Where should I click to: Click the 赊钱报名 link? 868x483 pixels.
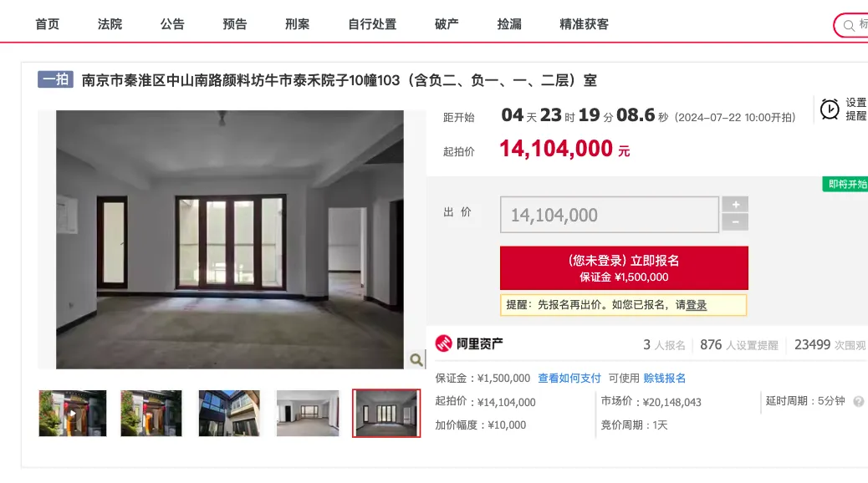click(x=664, y=379)
